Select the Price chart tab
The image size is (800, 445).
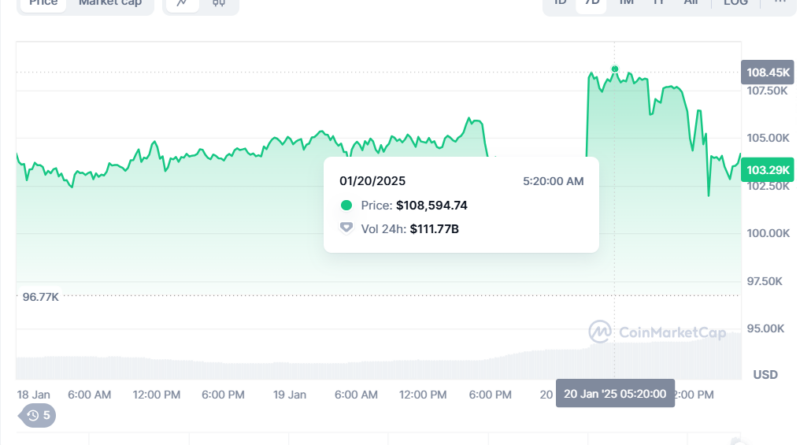click(42, 3)
